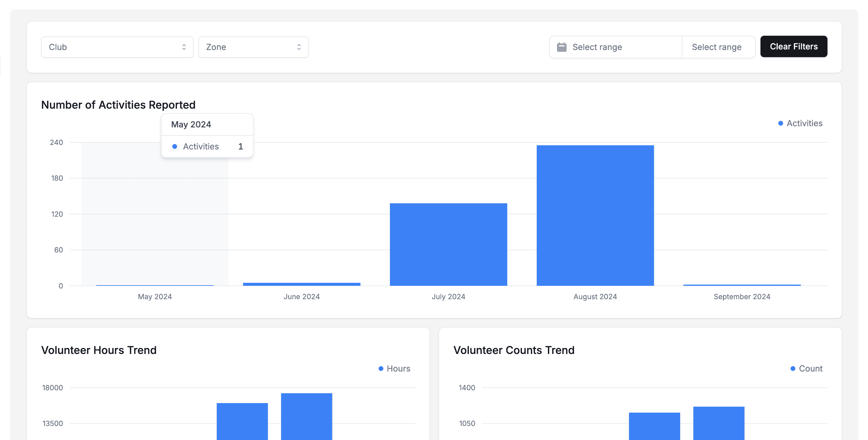Click the July 2024 activities bar
The image size is (868, 440).
(448, 244)
